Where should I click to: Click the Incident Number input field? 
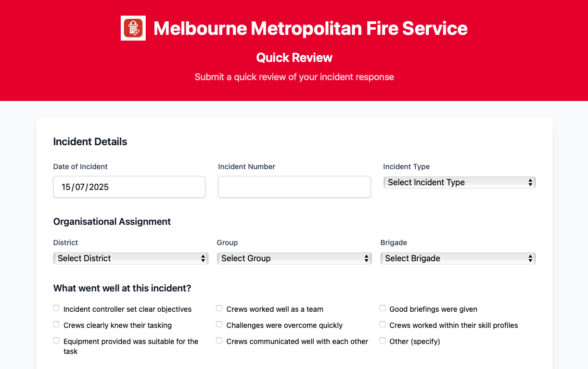[x=294, y=187]
